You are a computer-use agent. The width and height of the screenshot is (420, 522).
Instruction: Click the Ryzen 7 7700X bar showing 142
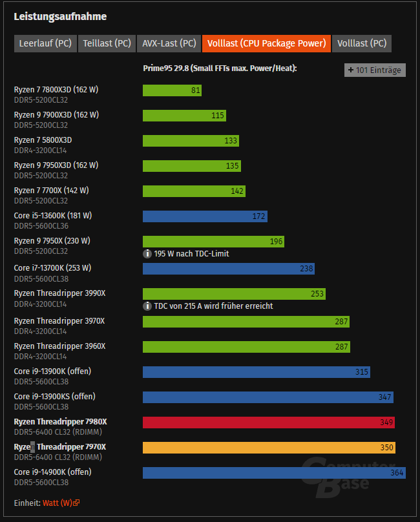194,191
